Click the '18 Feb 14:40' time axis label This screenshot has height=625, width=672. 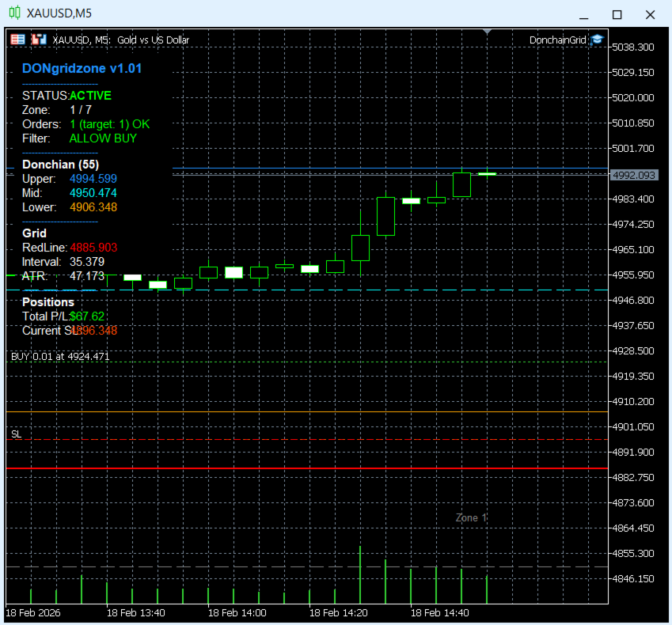click(x=440, y=613)
